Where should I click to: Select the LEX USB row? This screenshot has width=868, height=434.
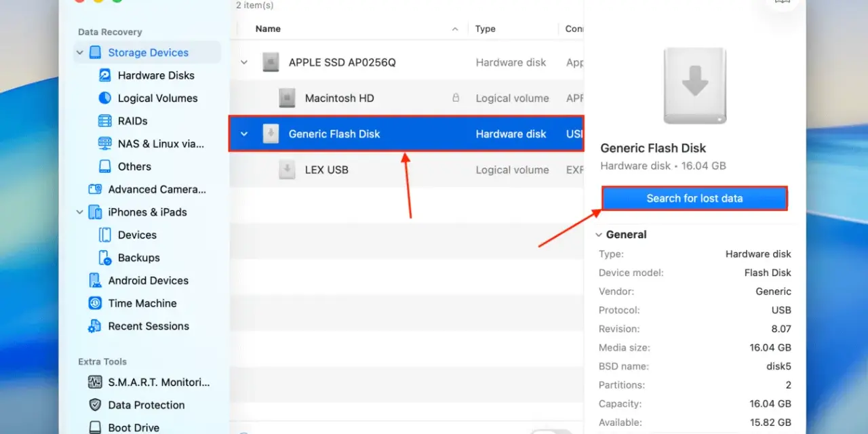tap(407, 170)
